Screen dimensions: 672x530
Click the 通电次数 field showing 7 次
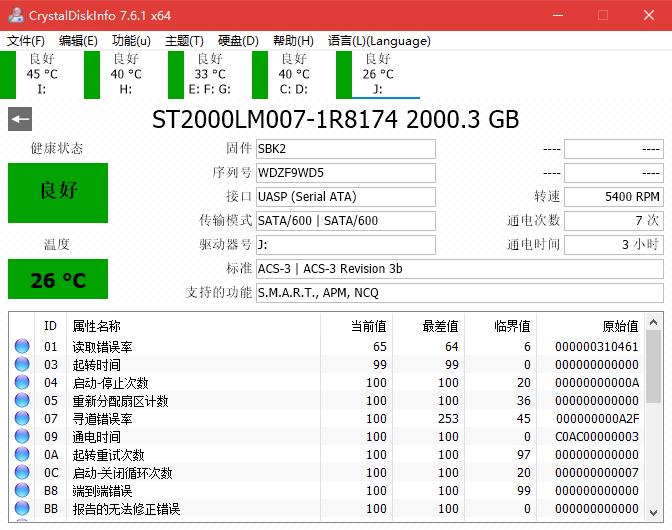coord(614,221)
